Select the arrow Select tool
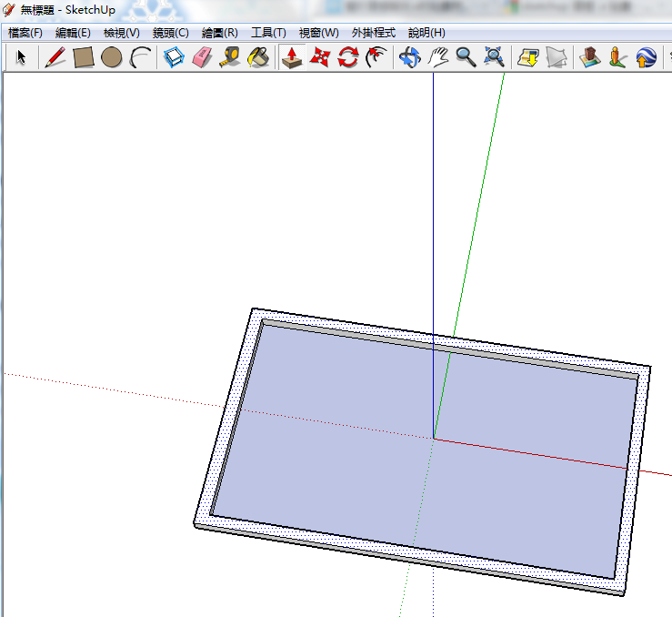 click(21, 57)
